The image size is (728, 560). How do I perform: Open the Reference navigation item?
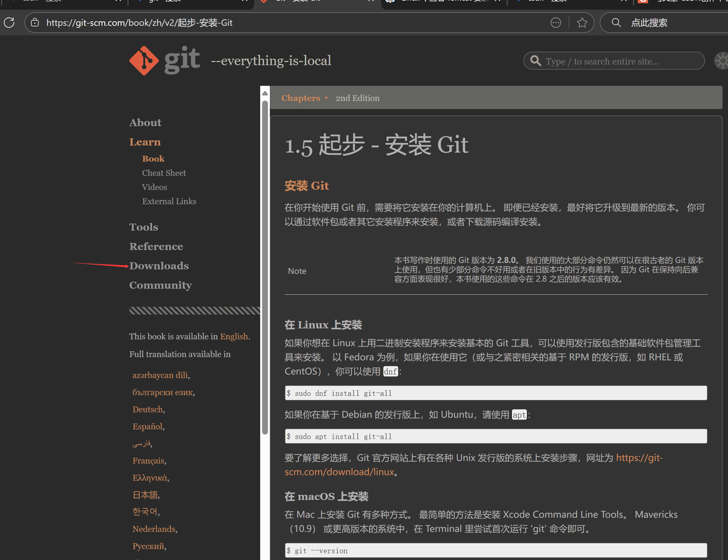click(156, 246)
